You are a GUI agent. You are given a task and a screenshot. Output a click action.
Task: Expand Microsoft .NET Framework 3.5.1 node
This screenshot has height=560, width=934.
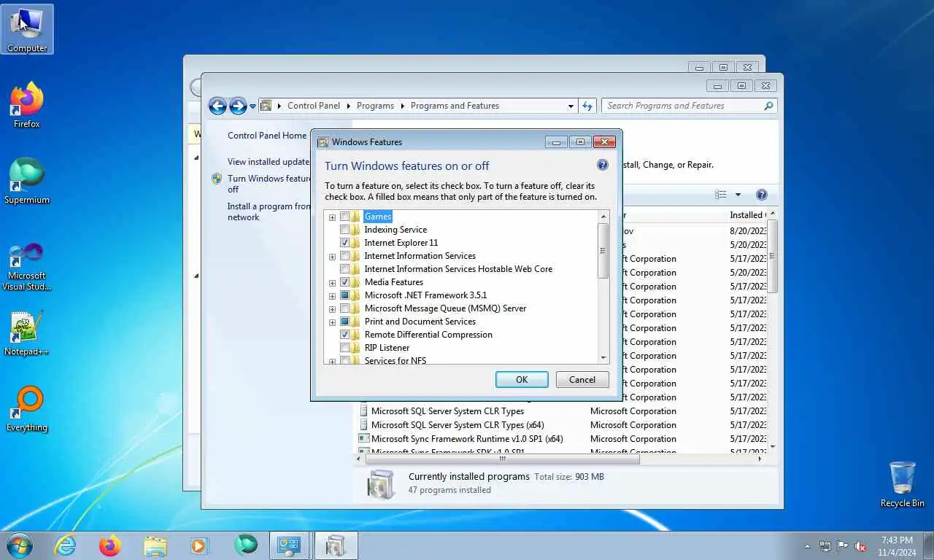pyautogui.click(x=332, y=296)
